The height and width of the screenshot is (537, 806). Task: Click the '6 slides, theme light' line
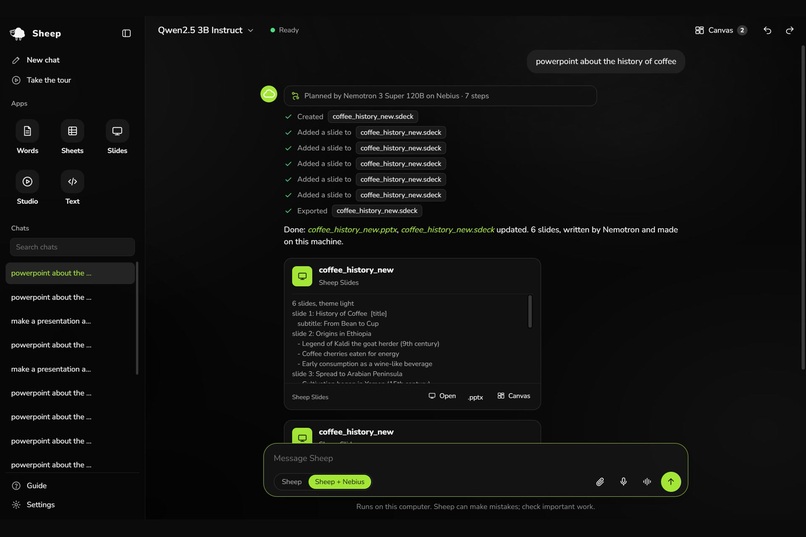tap(323, 304)
